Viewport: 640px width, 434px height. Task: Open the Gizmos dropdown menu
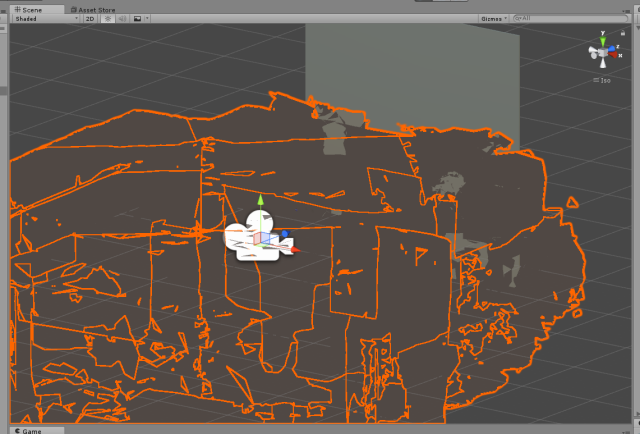(493, 19)
